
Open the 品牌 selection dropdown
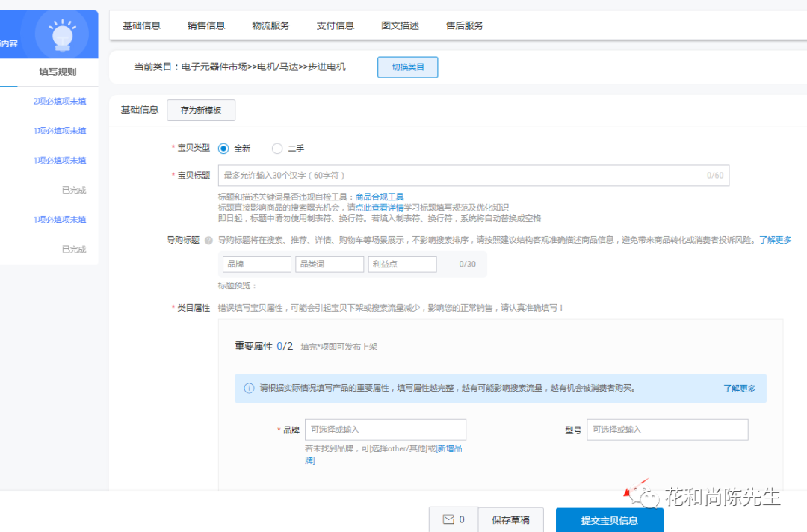pos(386,429)
